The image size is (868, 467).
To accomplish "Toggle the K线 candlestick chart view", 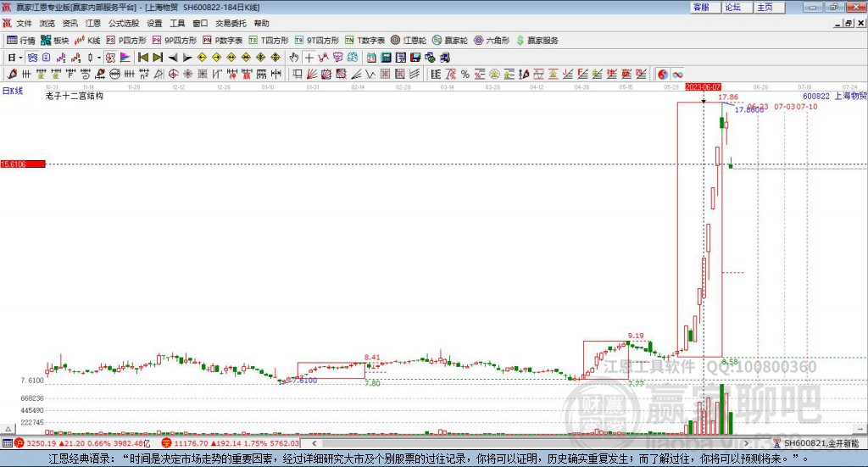I will coord(87,40).
